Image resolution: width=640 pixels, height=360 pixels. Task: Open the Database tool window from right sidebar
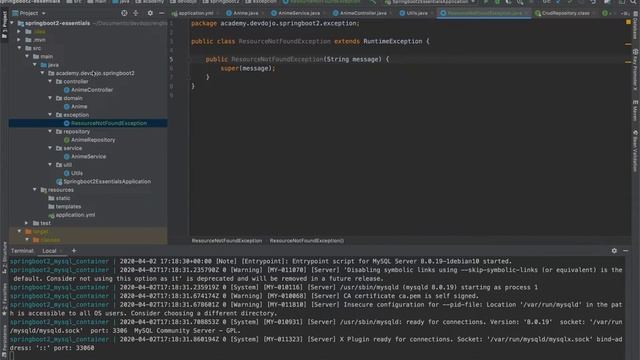[636, 24]
